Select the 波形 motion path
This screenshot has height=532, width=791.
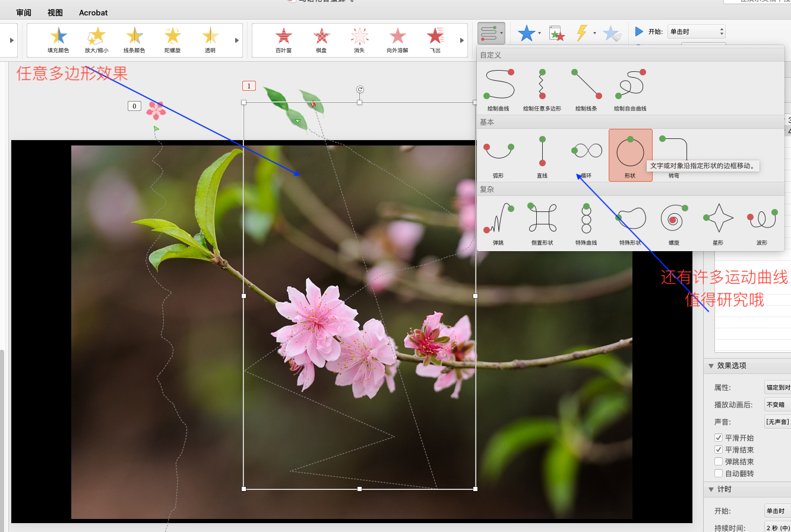pyautogui.click(x=762, y=223)
